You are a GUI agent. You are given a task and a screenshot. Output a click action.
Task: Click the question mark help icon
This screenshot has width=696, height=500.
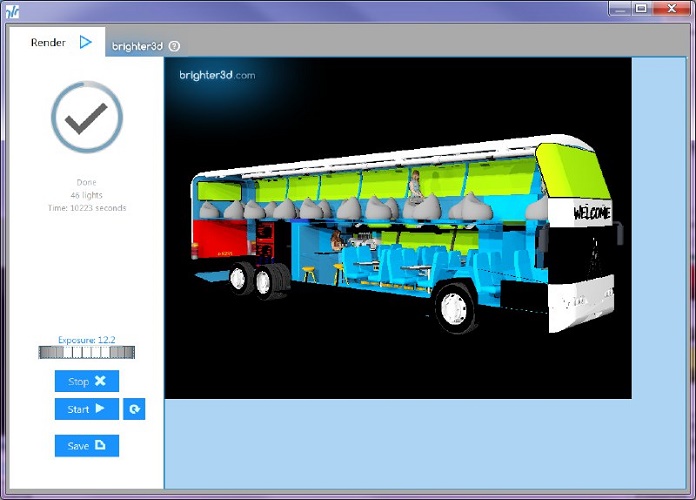(175, 46)
